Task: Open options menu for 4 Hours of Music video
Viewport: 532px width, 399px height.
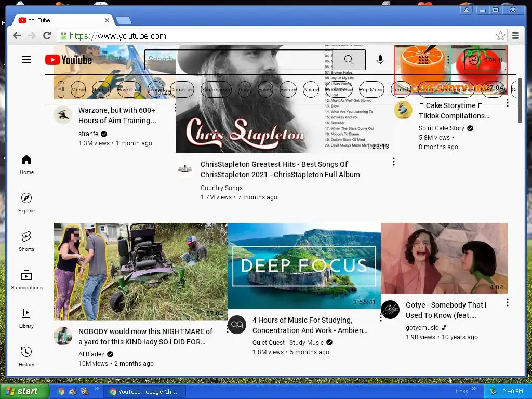Action: point(381,317)
